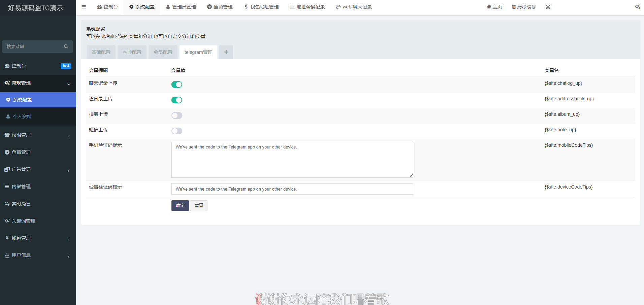This screenshot has width=644, height=305.
Task: Click the 设备验证码提示 input field
Action: [x=292, y=189]
